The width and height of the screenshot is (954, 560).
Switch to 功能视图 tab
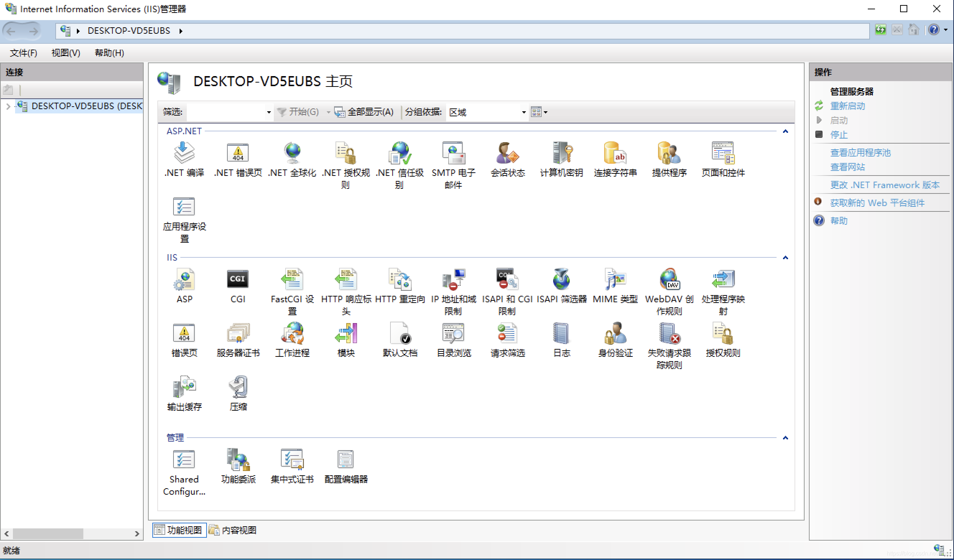[179, 530]
